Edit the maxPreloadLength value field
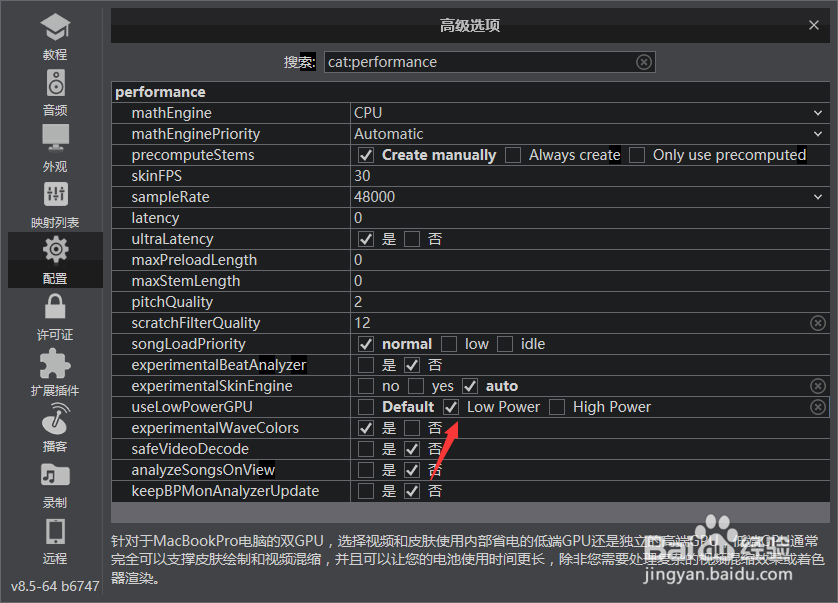Image resolution: width=838 pixels, height=603 pixels. pyautogui.click(x=590, y=260)
